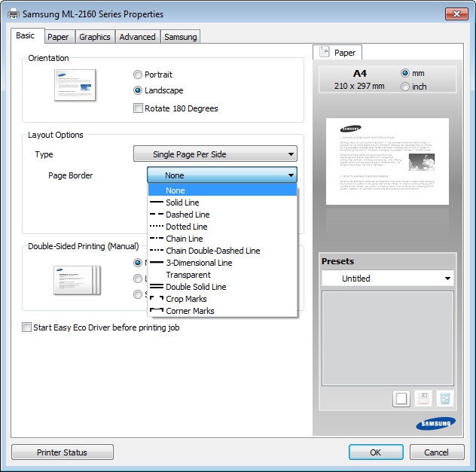
Task: Switch to the Paper tab
Action: coord(58,37)
